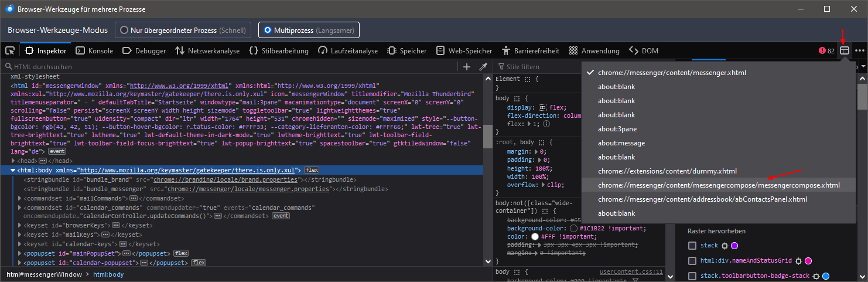Pick a color with the eyedropper icon
868x282 pixels.
click(x=483, y=67)
